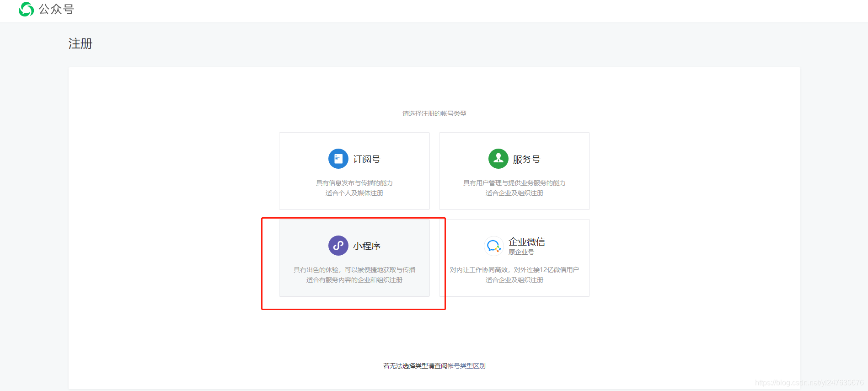
Task: Click the 公众号 header title text
Action: (56, 9)
